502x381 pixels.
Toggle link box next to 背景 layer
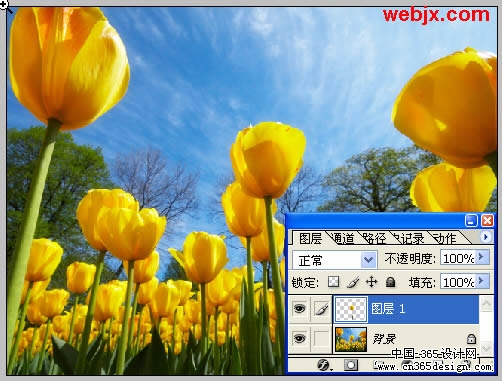tap(321, 339)
